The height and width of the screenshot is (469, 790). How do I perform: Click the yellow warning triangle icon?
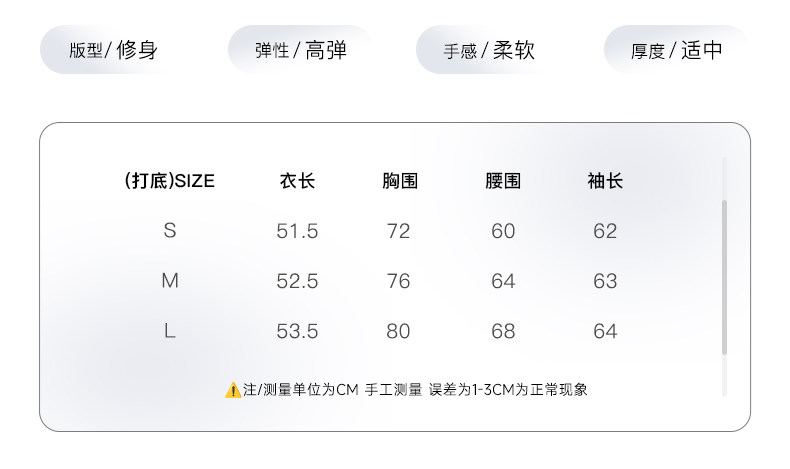[233, 390]
